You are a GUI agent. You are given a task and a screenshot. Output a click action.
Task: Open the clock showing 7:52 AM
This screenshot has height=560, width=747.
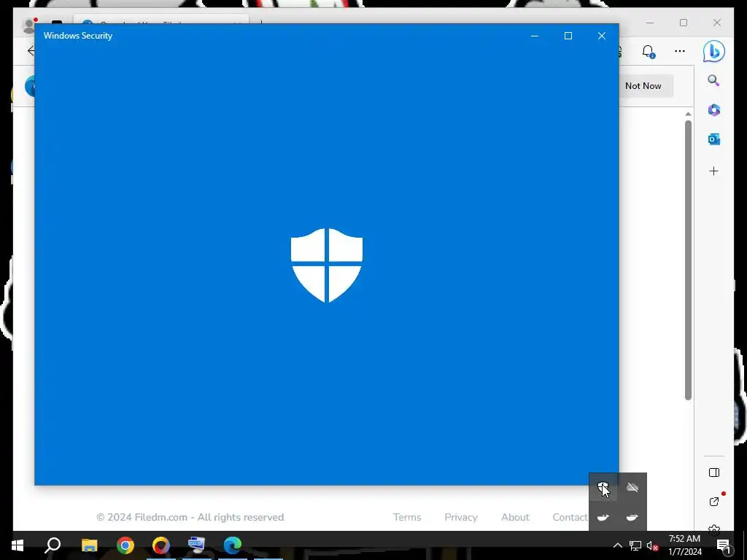point(684,545)
